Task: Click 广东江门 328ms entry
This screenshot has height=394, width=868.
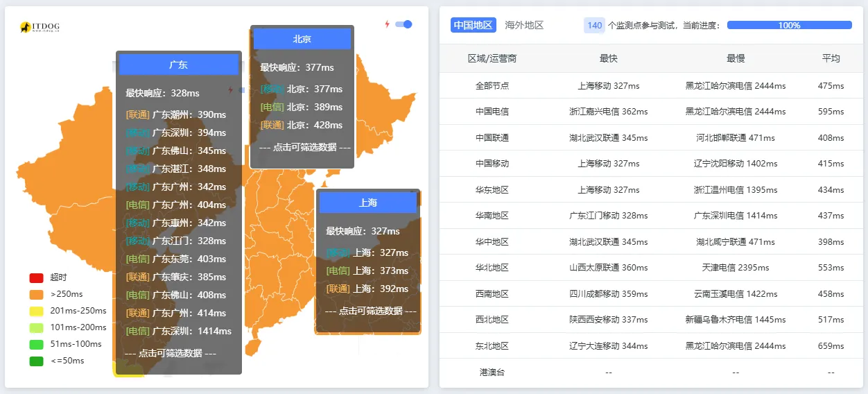Action: click(x=176, y=241)
